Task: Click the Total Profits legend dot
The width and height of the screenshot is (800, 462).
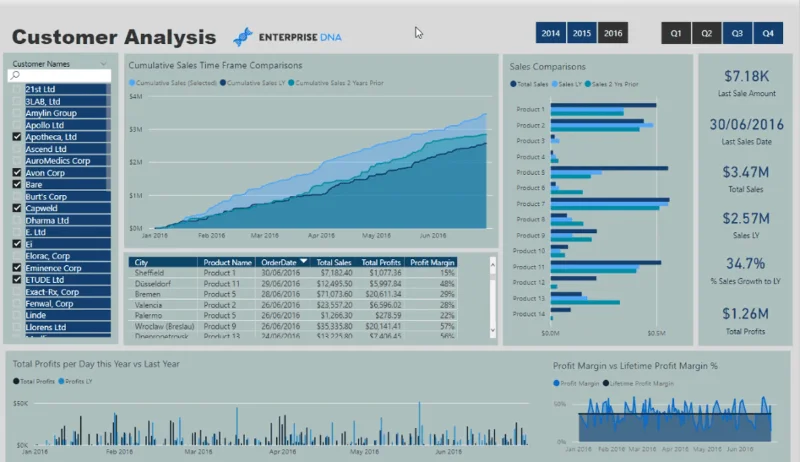Action: click(16, 381)
